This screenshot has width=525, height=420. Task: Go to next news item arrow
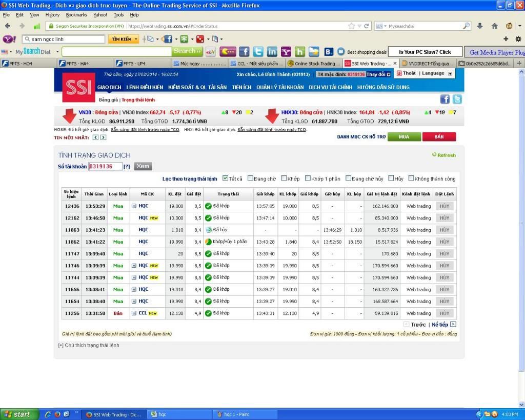[x=103, y=137]
